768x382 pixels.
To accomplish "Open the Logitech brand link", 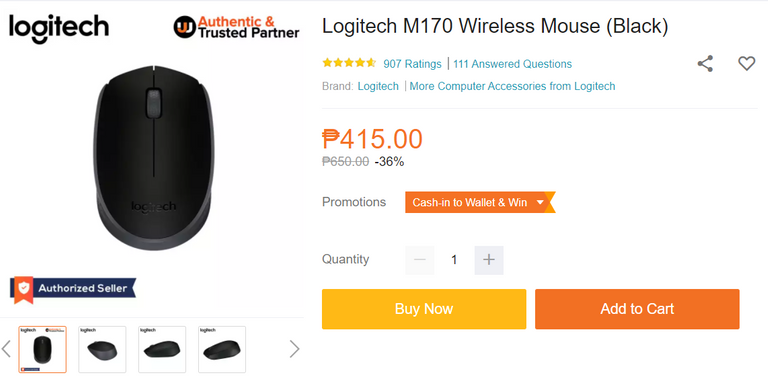I will click(x=378, y=86).
